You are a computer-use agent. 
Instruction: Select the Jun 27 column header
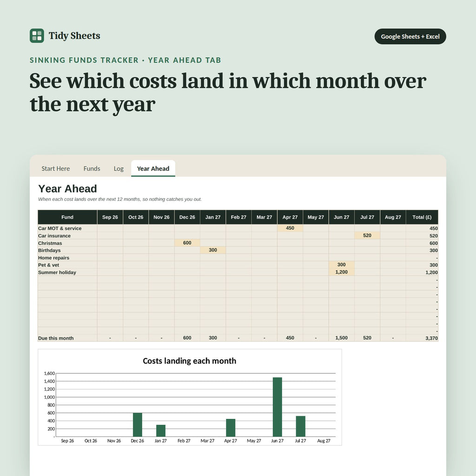pyautogui.click(x=342, y=217)
